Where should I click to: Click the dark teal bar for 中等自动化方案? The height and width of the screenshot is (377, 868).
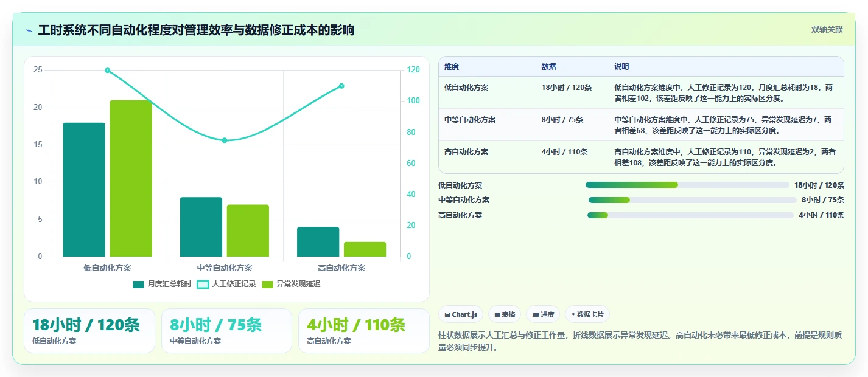point(201,227)
